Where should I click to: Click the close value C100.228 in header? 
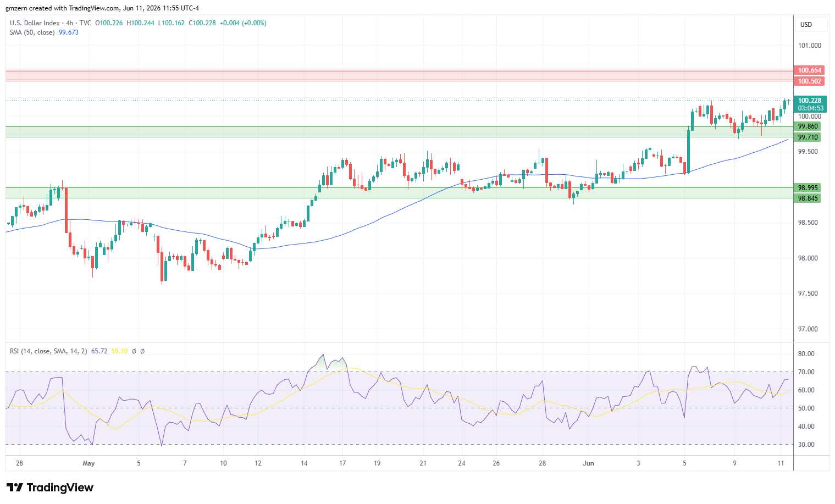[x=202, y=23]
